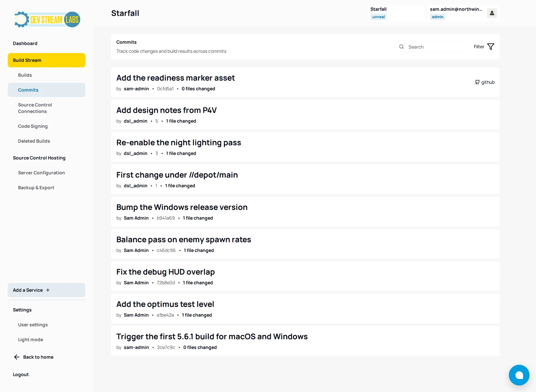The image size is (536, 392).
Task: Open the user profile avatar icon
Action: coord(492,13)
